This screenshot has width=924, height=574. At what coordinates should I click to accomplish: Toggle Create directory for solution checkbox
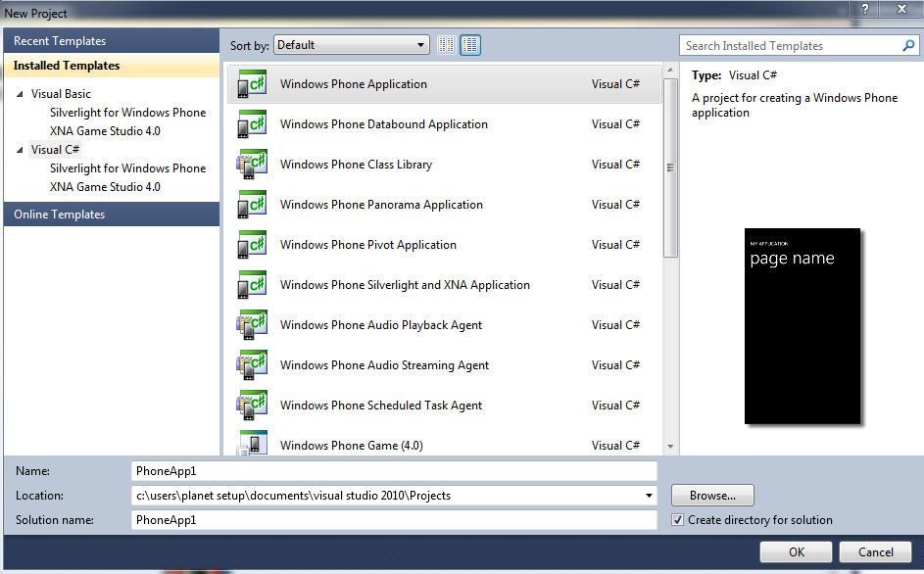coord(678,520)
